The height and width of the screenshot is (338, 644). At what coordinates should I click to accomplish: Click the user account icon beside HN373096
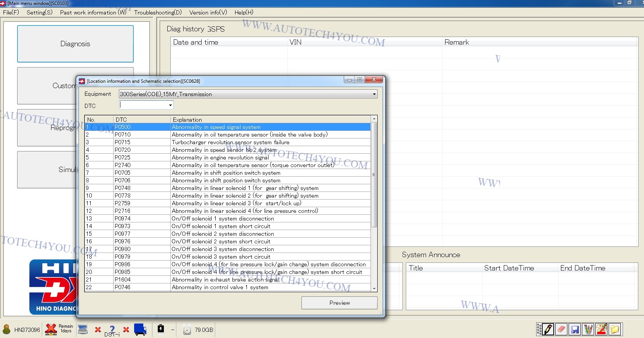(6, 329)
